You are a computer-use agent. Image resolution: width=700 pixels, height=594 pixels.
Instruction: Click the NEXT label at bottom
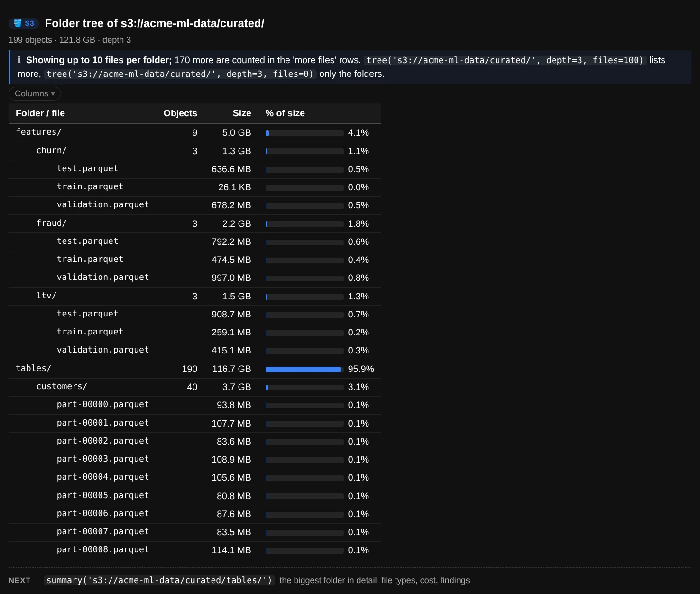click(19, 581)
